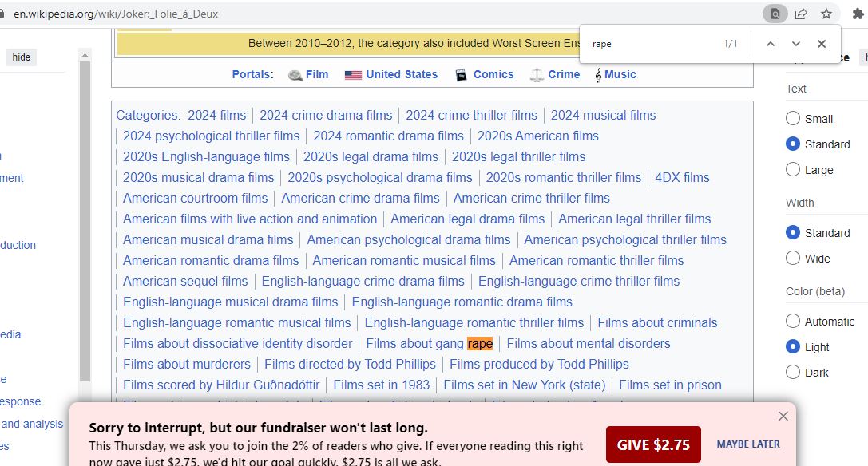
Task: Go to next find result arrow
Action: click(796, 44)
